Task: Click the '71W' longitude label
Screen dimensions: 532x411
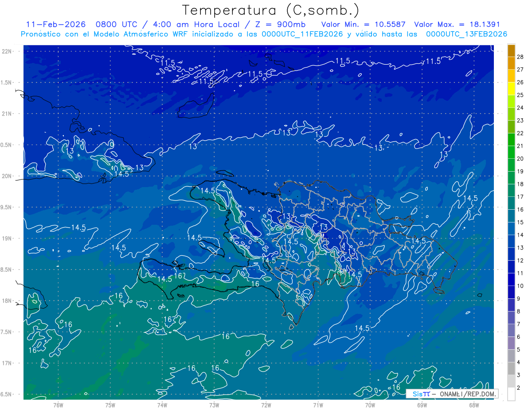Action: tap(318, 404)
